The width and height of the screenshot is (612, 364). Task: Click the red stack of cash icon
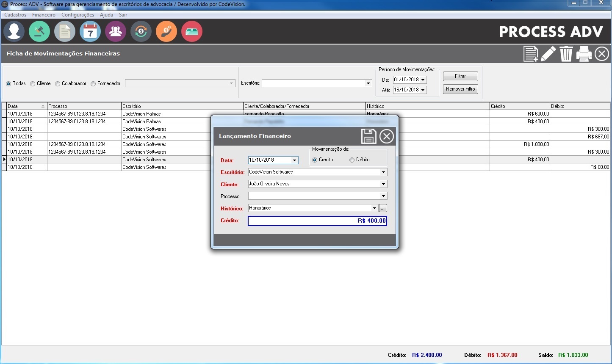pyautogui.click(x=192, y=32)
